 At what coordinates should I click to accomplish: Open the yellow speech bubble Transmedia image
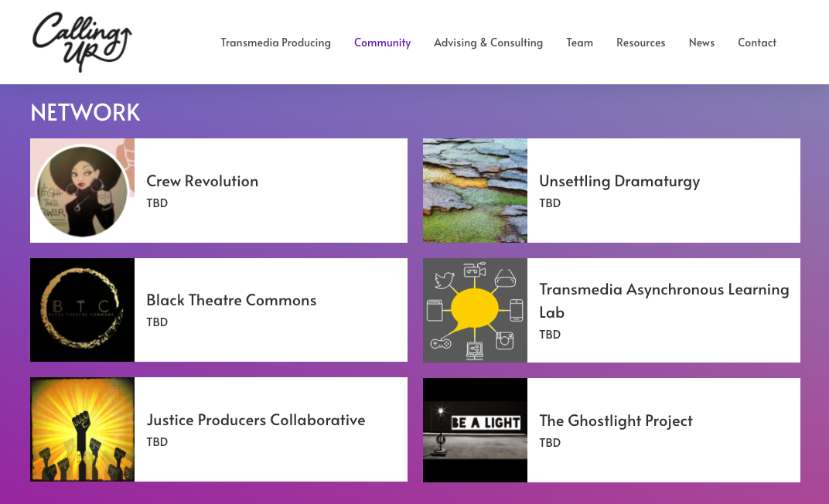click(475, 310)
